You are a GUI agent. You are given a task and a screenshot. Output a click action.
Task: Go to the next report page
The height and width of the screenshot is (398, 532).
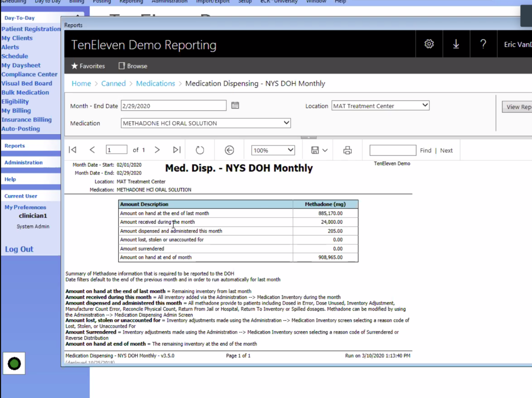157,150
